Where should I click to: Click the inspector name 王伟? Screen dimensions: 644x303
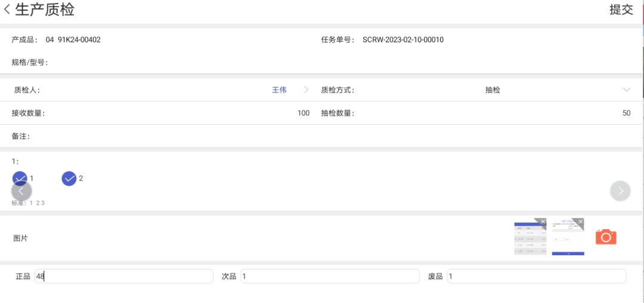tap(279, 90)
